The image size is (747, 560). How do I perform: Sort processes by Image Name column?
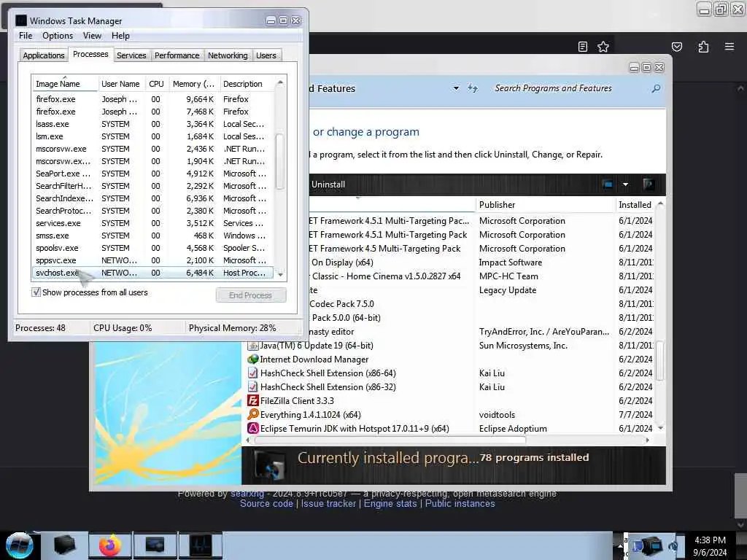pyautogui.click(x=65, y=84)
